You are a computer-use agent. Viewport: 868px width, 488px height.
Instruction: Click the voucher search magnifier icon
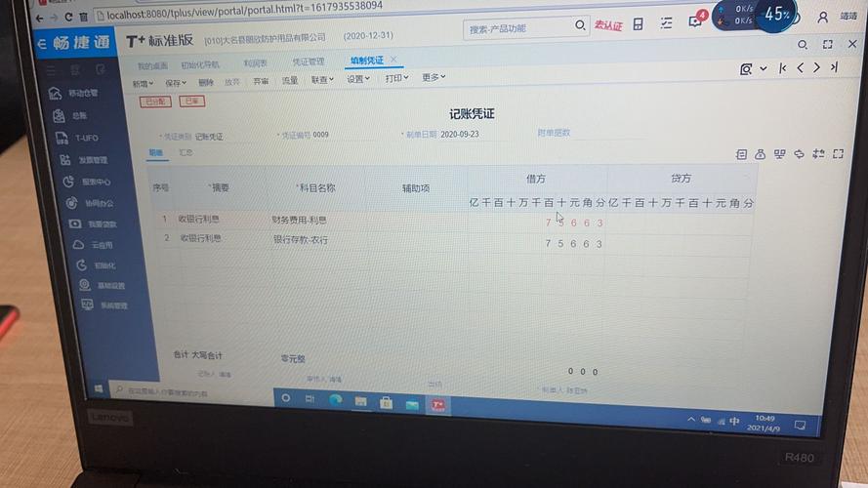click(x=803, y=44)
